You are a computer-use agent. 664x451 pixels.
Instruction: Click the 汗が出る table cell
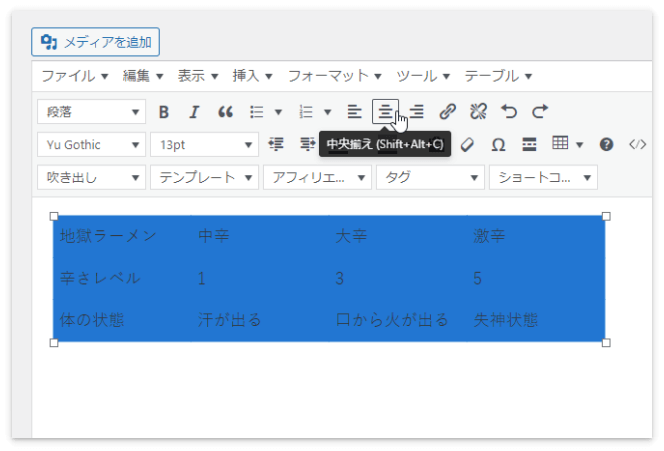pyautogui.click(x=260, y=320)
